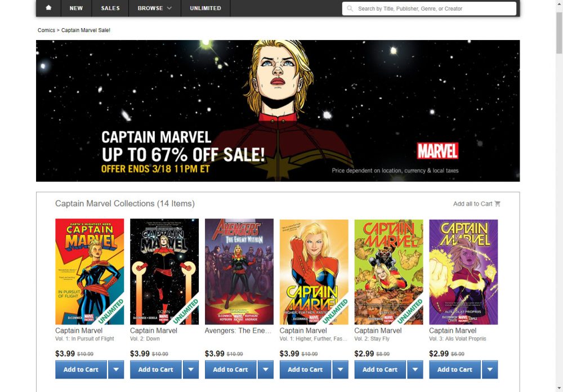Open dropdown arrow for Vol. 2: Stay Fly
The image size is (563, 392).
(x=415, y=369)
